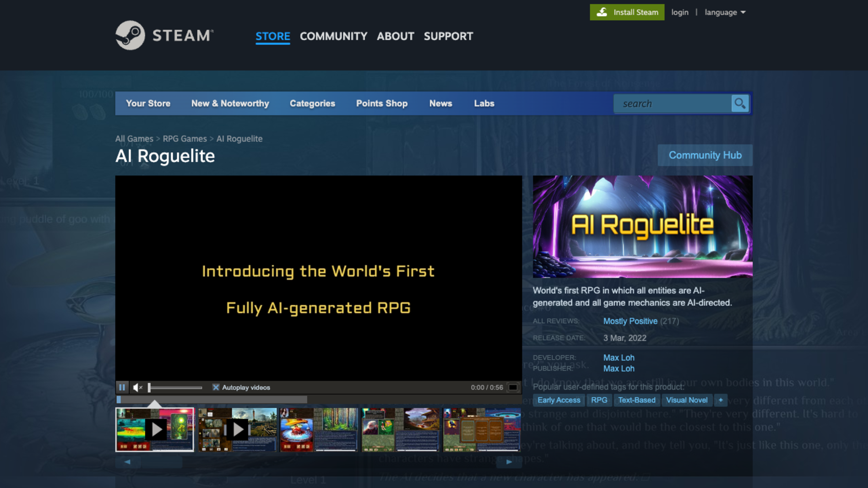Click the thumbnail strip scrollbar
Screen dimensions: 868x488
tap(318, 462)
